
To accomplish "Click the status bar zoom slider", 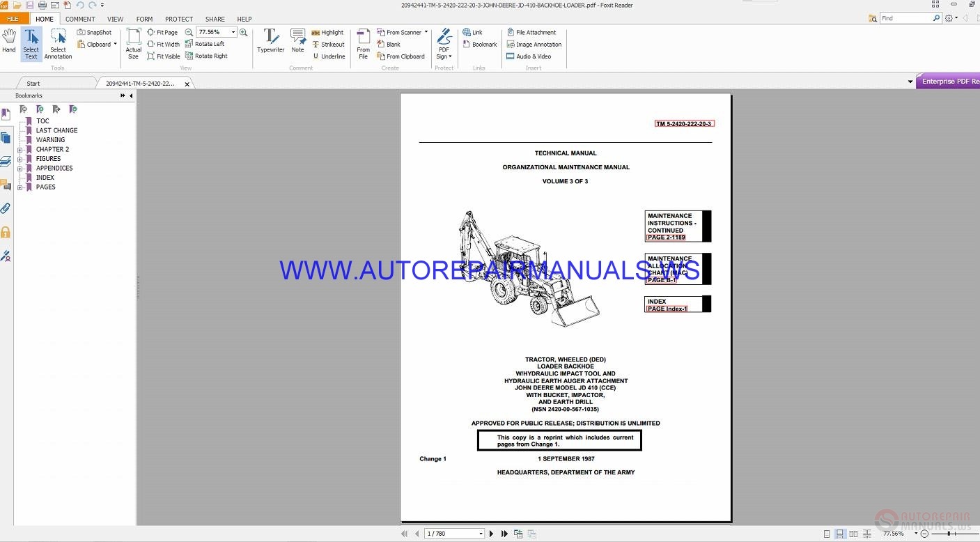I will point(949,534).
